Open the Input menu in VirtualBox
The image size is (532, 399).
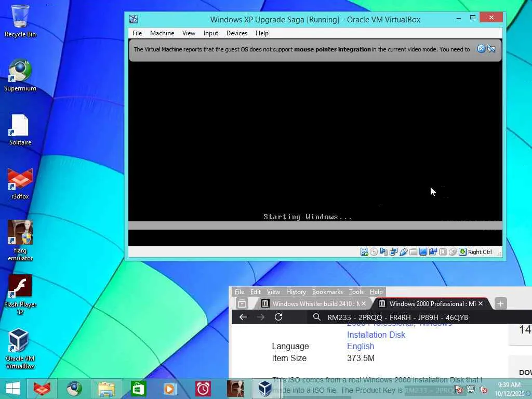coord(211,33)
